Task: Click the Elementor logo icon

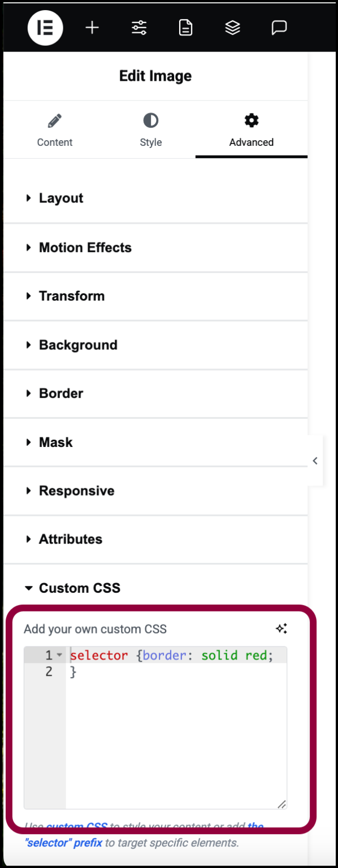Action: tap(45, 27)
